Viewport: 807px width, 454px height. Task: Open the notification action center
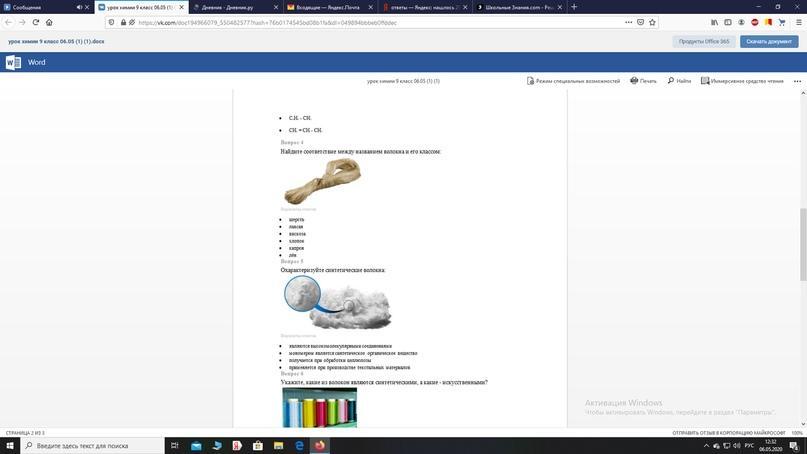(x=795, y=446)
